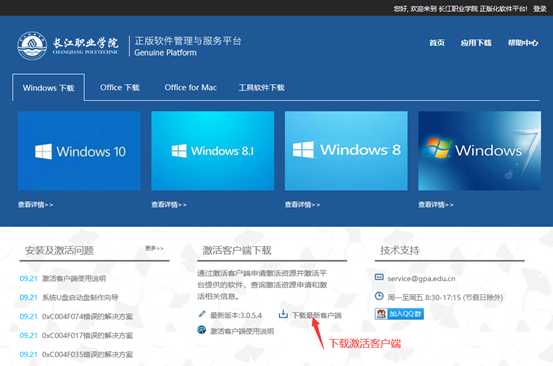Click the download icon for 下载最新客户端
The width and height of the screenshot is (553, 366).
[283, 314]
